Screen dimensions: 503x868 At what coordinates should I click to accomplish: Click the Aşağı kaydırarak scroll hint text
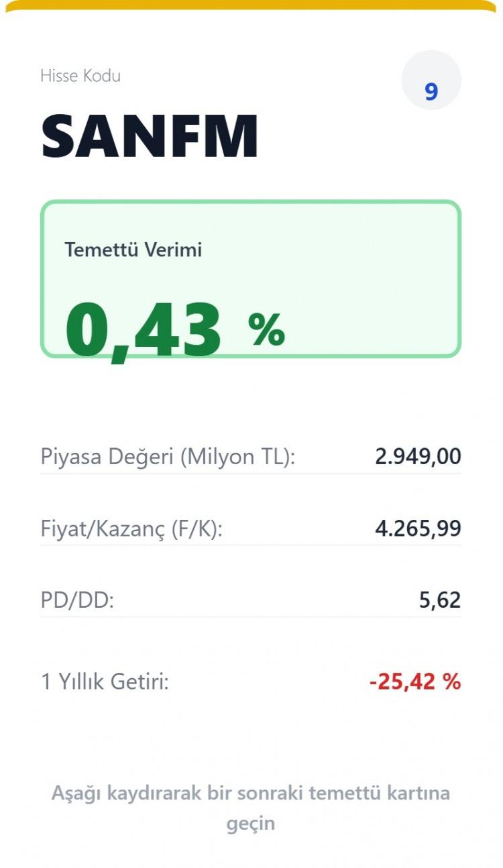(x=251, y=794)
